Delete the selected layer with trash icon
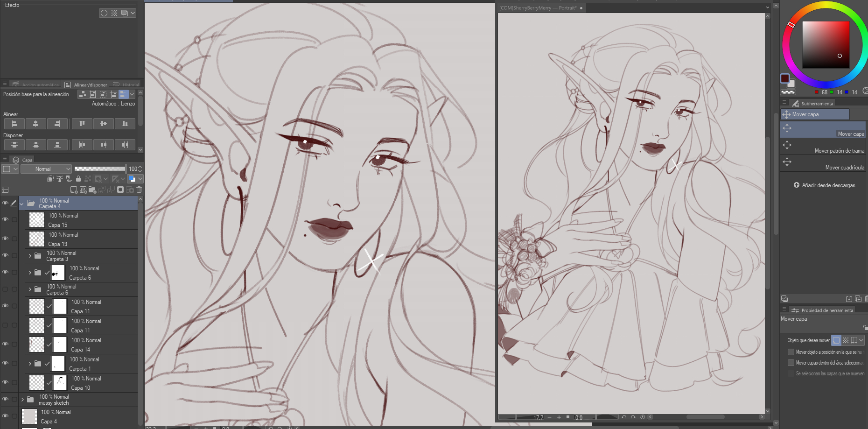 click(x=139, y=190)
